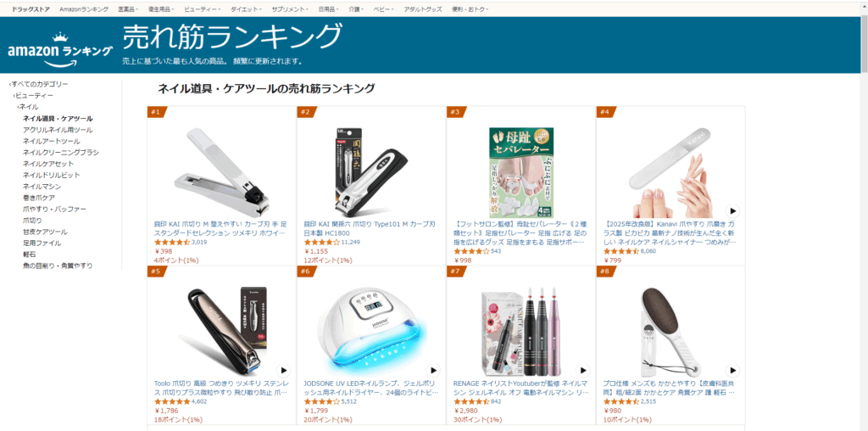This screenshot has width=868, height=431.
Task: Click the Amazon ランキング crown logo
Action: click(x=60, y=48)
